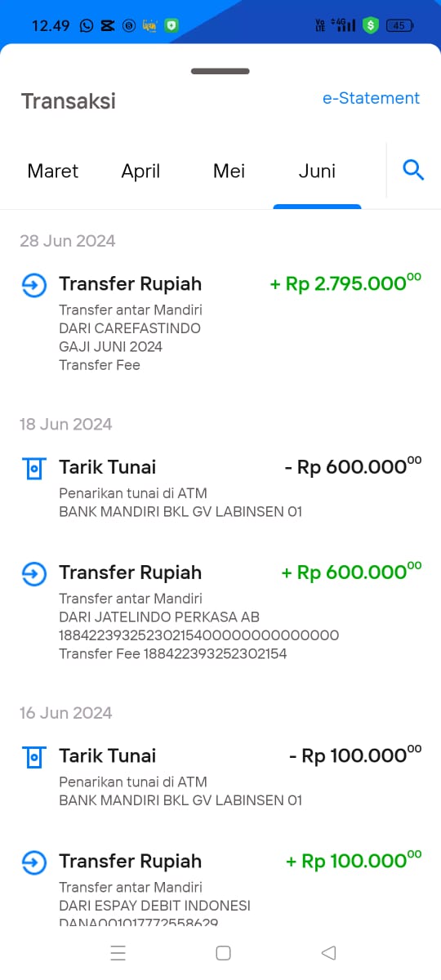Switch to the Mei tab

229,171
